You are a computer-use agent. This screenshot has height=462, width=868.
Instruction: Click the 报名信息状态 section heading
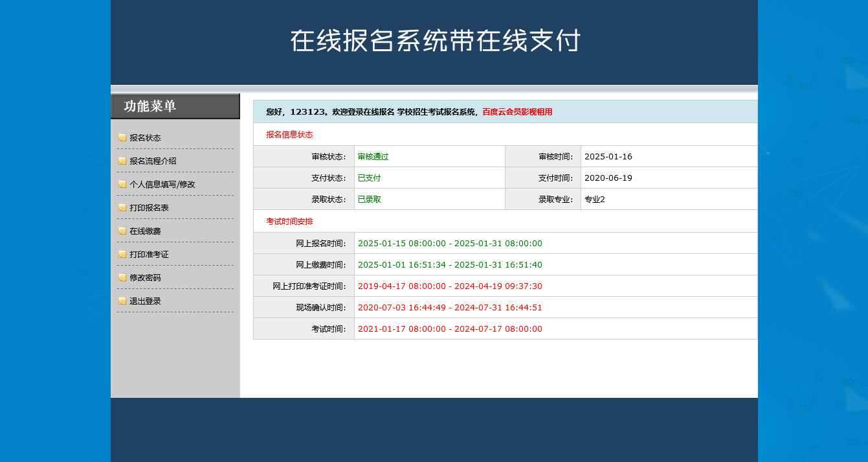(x=289, y=135)
